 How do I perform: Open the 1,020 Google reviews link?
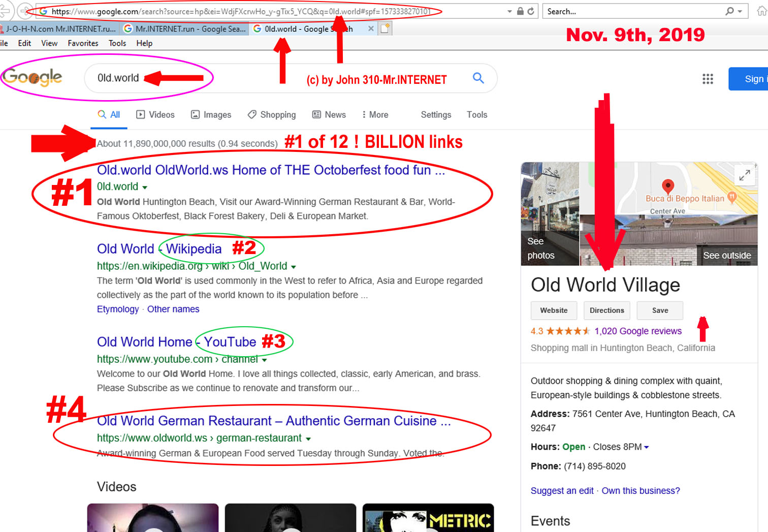638,331
